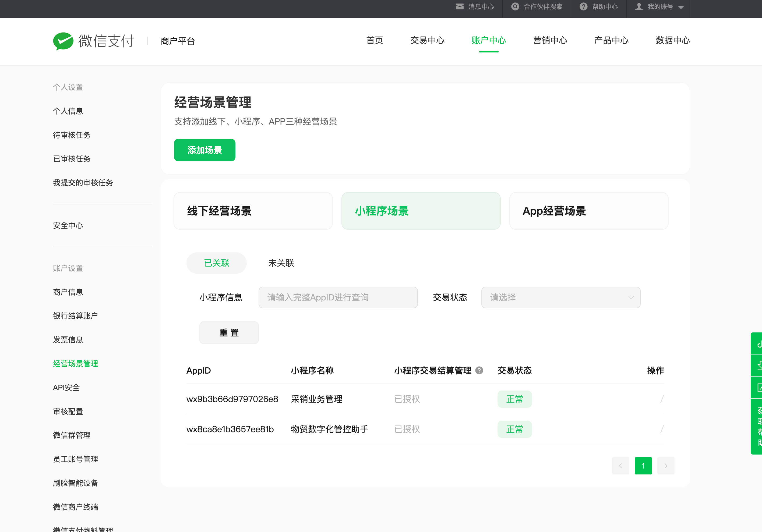This screenshot has height=532, width=762.
Task: Switch to 线下经营场景 tab
Action: click(x=253, y=211)
